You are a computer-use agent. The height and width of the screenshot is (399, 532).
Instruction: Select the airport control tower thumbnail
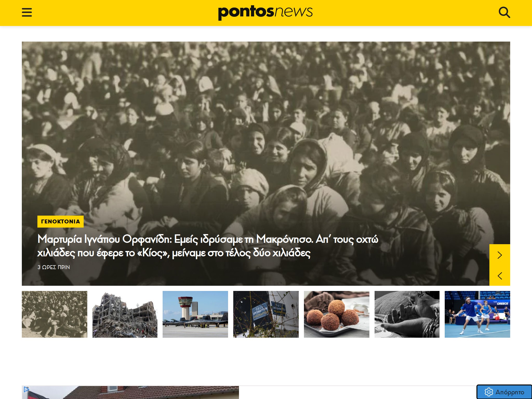tap(195, 314)
